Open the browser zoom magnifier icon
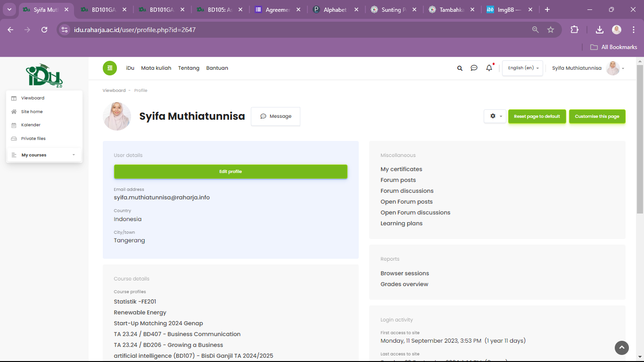This screenshot has height=362, width=644. pyautogui.click(x=535, y=30)
